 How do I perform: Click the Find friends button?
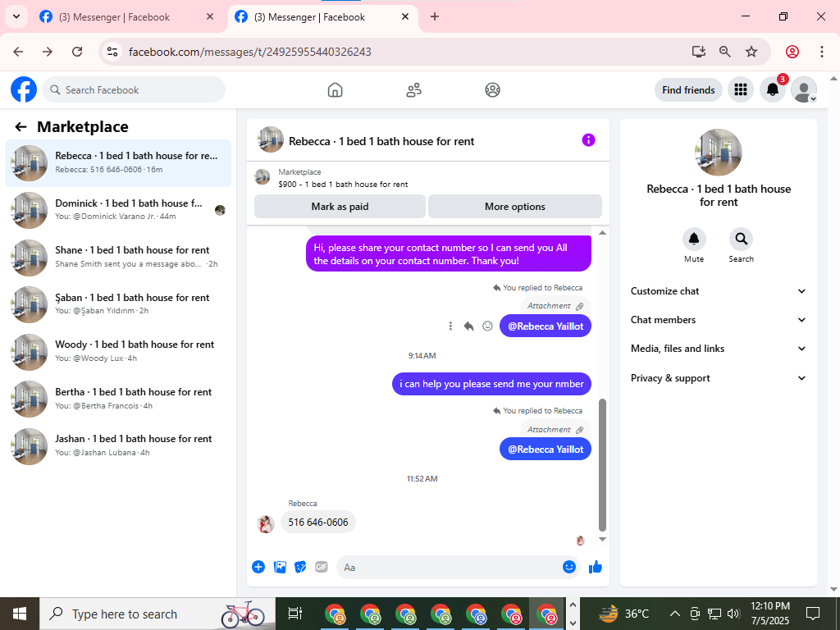point(688,90)
